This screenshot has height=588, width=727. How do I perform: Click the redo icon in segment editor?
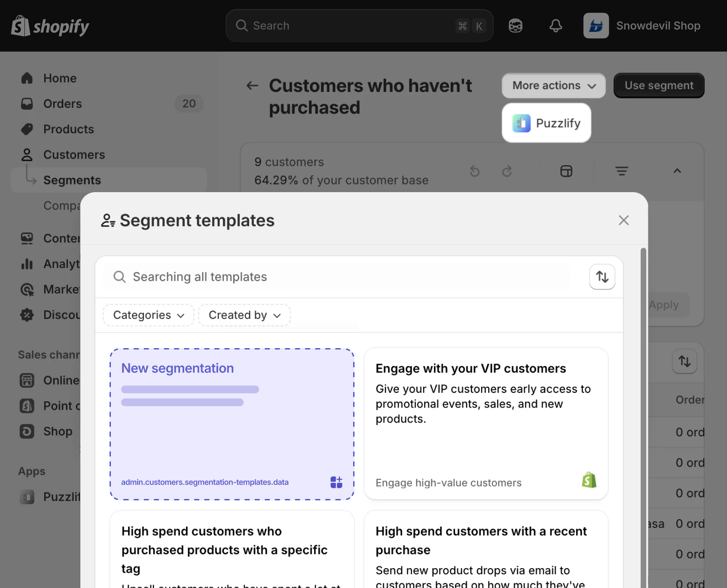coord(507,171)
